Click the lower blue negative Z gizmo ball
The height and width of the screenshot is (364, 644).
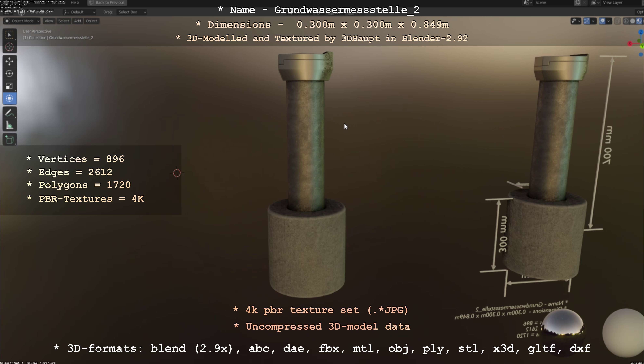641,54
